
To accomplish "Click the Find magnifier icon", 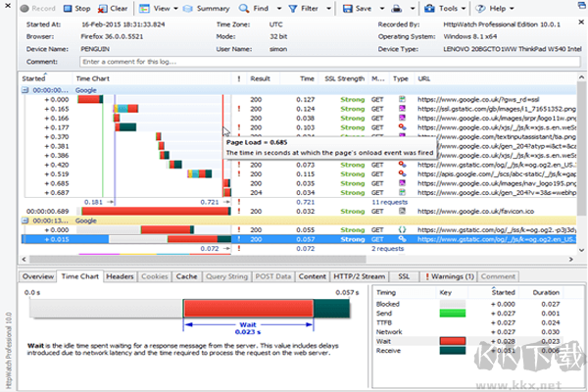I will 243,8.
